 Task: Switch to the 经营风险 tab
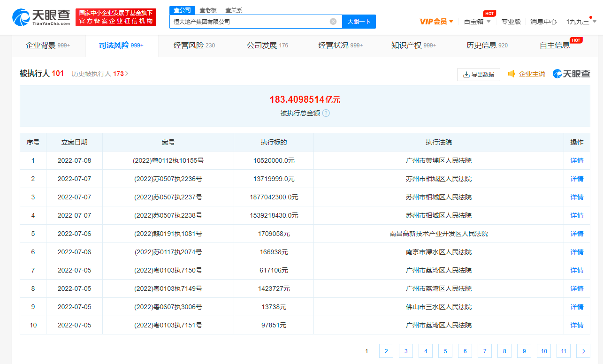pos(194,45)
